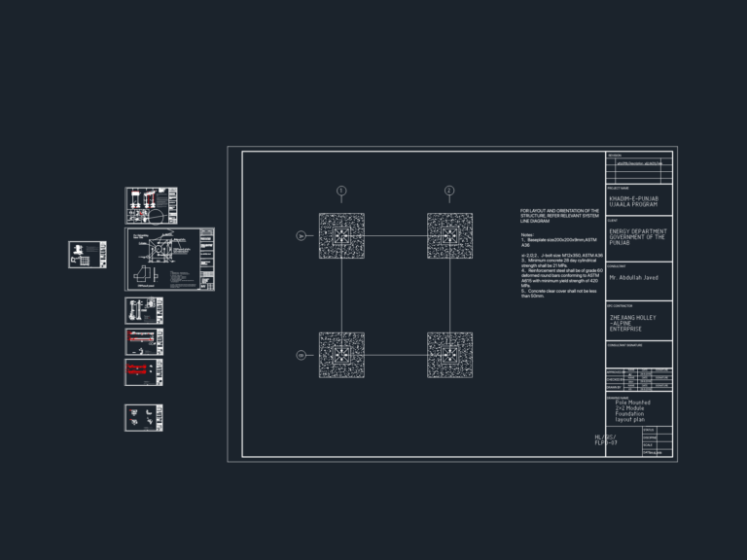Image resolution: width=747 pixels, height=560 pixels.
Task: Click the 'FOR LAYOUT AND ORIENTATION OF THE STRUCTURE' note
Action: (559, 216)
